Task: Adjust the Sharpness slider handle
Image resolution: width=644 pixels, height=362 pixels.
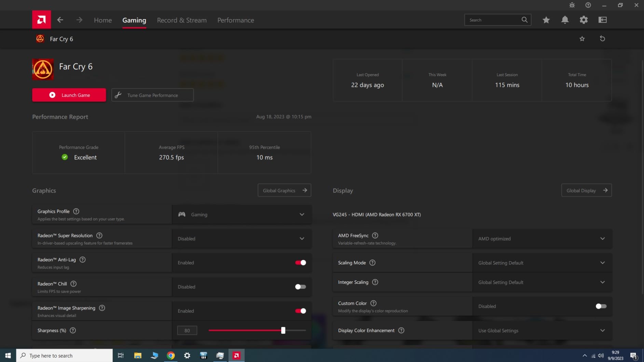Action: click(283, 330)
